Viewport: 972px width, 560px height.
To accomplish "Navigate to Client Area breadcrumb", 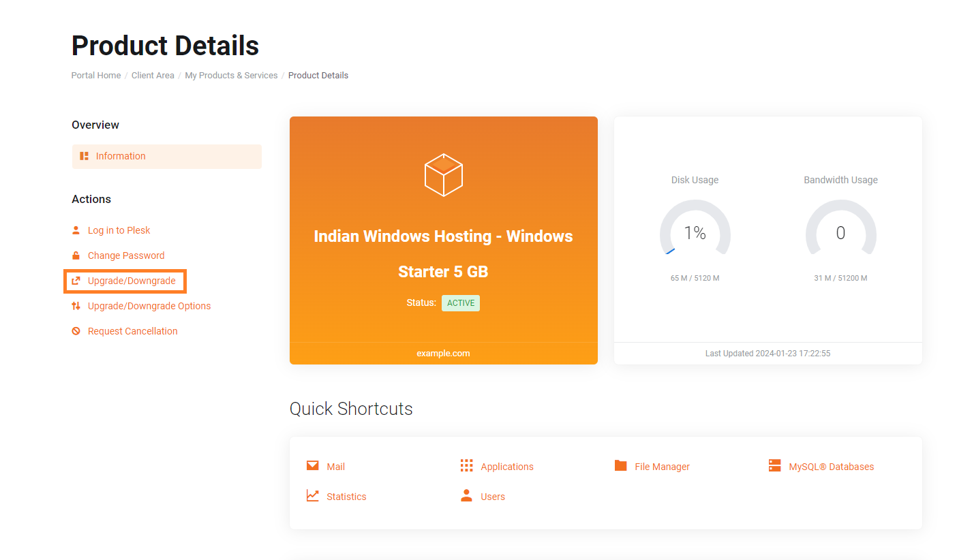I will 153,76.
